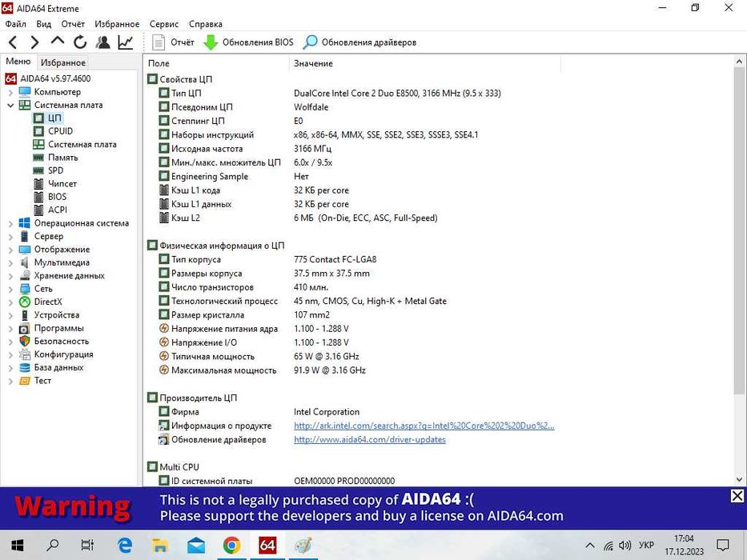This screenshot has height=560, width=747.
Task: Open the Сервис menu
Action: point(164,24)
